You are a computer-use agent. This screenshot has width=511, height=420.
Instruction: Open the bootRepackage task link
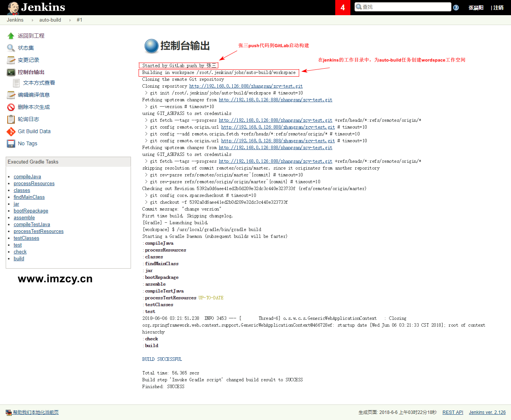(31, 211)
